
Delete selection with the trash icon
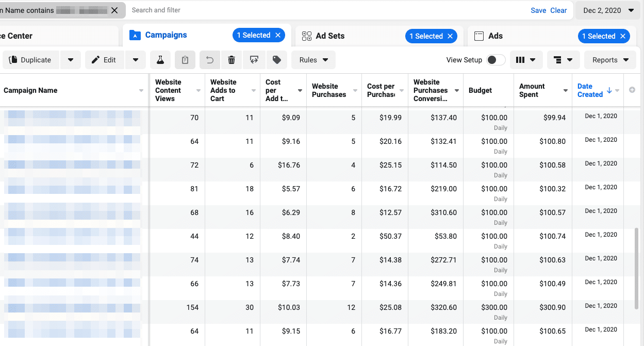[232, 60]
